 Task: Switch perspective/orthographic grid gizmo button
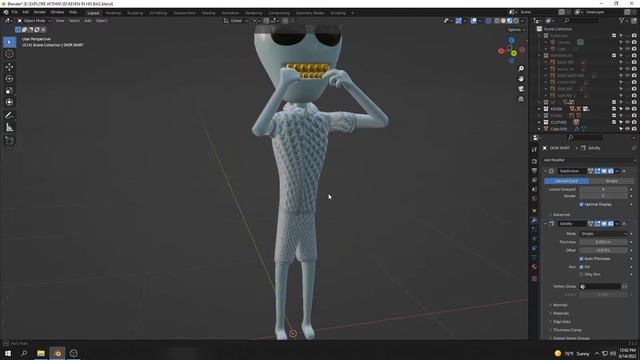click(x=521, y=99)
